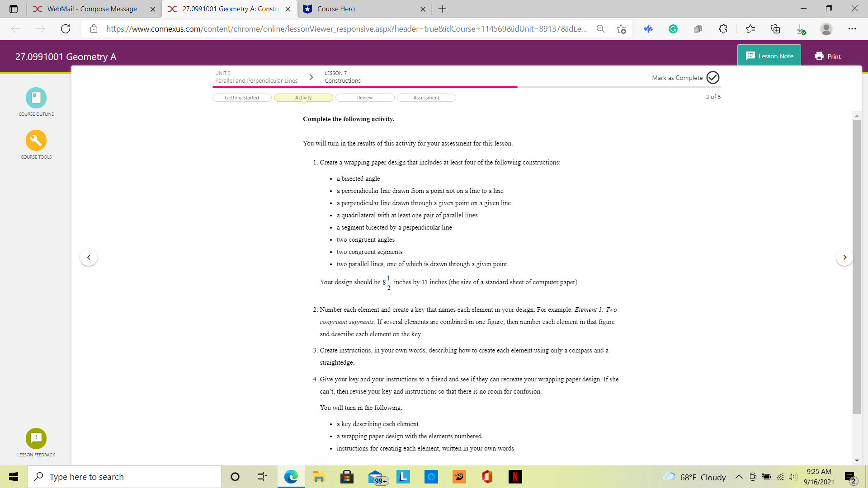The height and width of the screenshot is (488, 868).
Task: Click the zoom magnifier in the address bar
Action: click(x=600, y=28)
